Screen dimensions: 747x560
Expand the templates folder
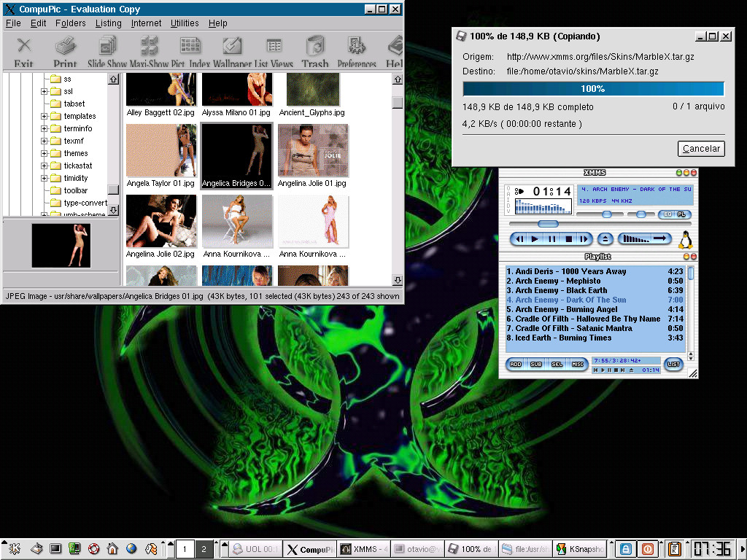pyautogui.click(x=44, y=116)
